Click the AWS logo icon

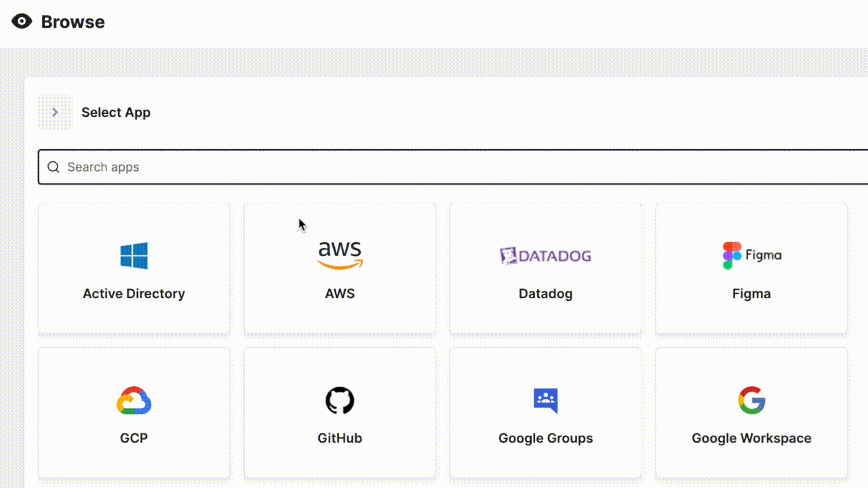(x=340, y=255)
